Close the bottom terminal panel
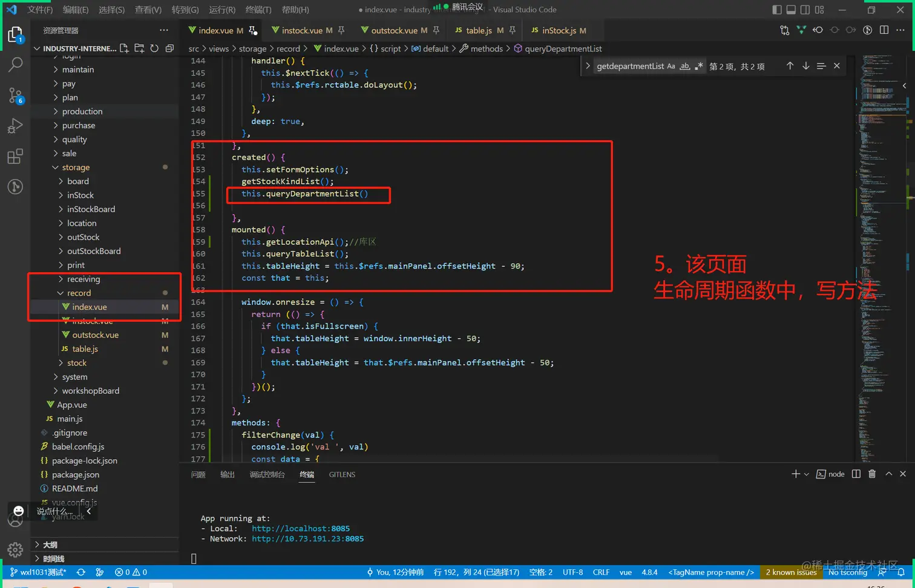This screenshot has width=915, height=588. point(903,474)
